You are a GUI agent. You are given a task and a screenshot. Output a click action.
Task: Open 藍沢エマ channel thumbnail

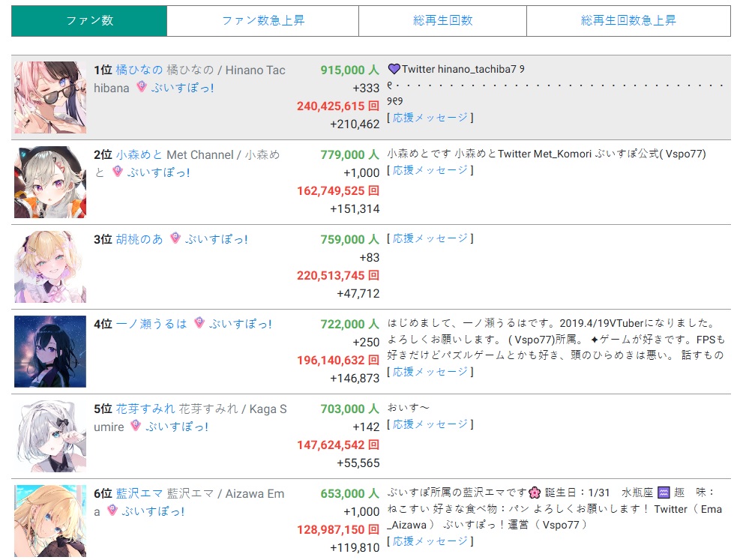[x=50, y=521]
